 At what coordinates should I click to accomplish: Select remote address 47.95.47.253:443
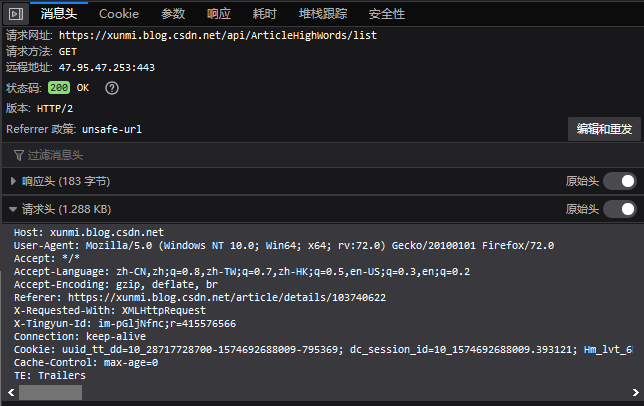click(x=107, y=67)
